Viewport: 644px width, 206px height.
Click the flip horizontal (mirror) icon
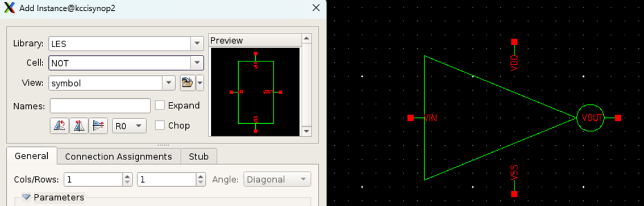[79, 126]
